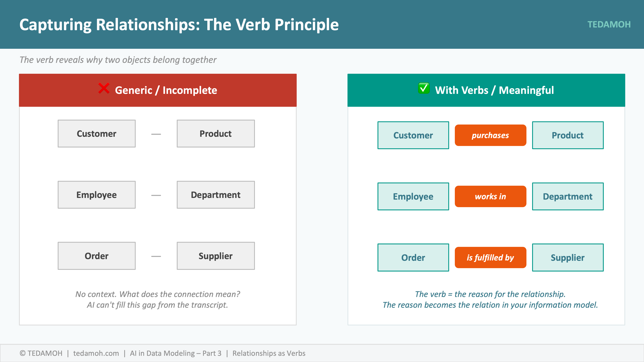Click the teal Order box in Meaningful panel
Screen dimensions: 644x362
click(413, 258)
